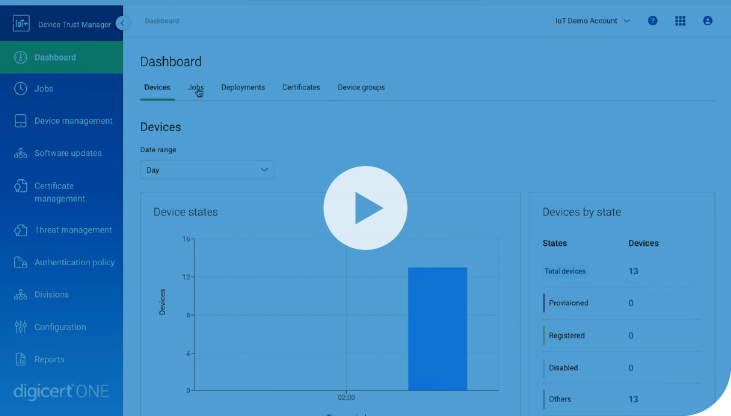Click the Dashboard clock icon in sidebar

tap(21, 57)
